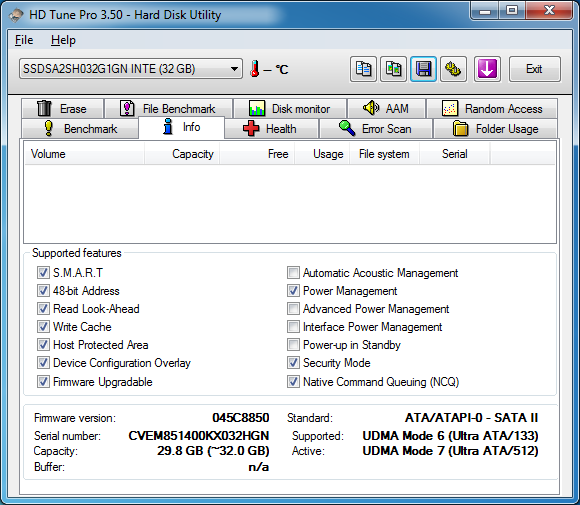Switch to the Error Scan tab
This screenshot has width=580, height=505.
click(375, 129)
